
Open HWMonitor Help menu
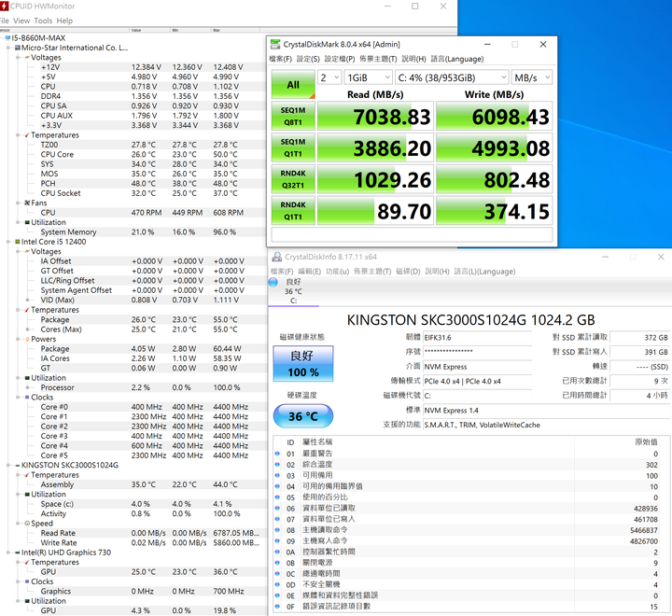pyautogui.click(x=64, y=21)
